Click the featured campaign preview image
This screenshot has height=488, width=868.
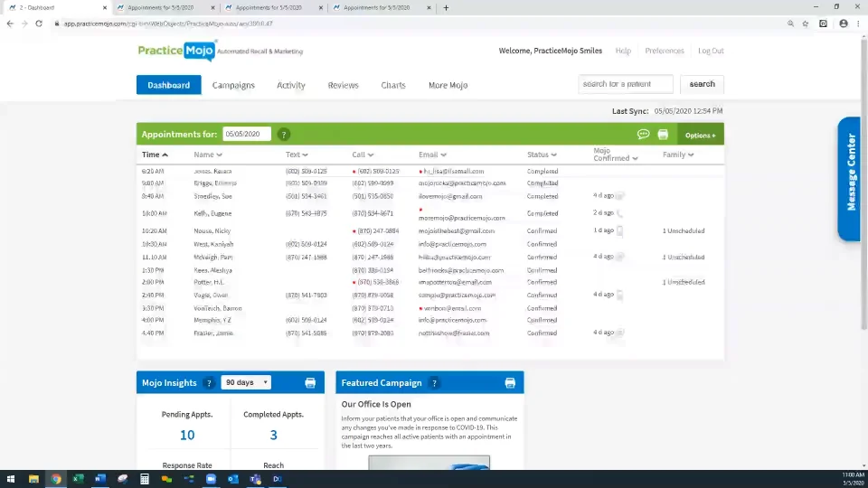tap(429, 463)
